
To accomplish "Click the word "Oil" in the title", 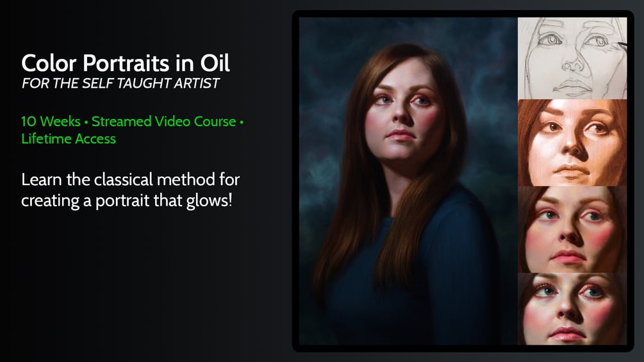I will pos(215,63).
